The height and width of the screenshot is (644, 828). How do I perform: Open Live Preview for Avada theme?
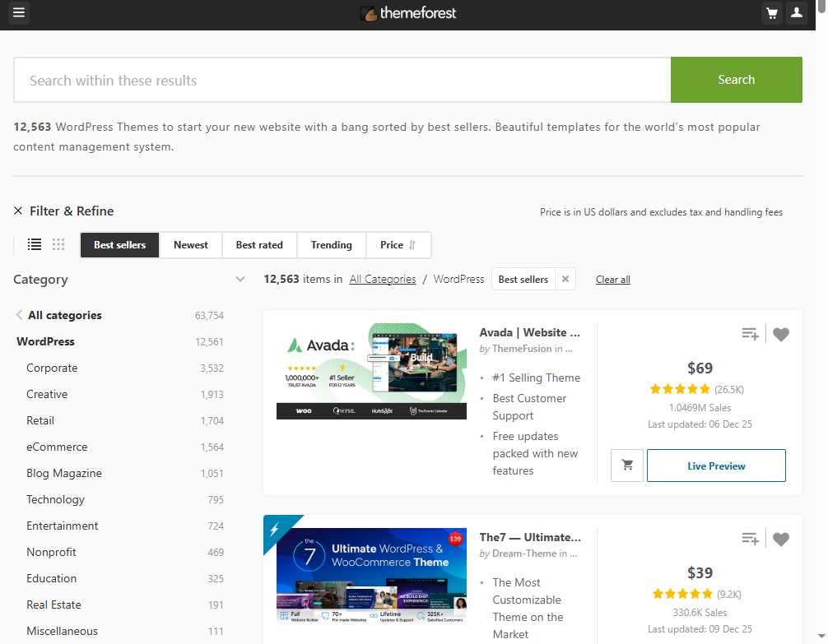pos(715,466)
